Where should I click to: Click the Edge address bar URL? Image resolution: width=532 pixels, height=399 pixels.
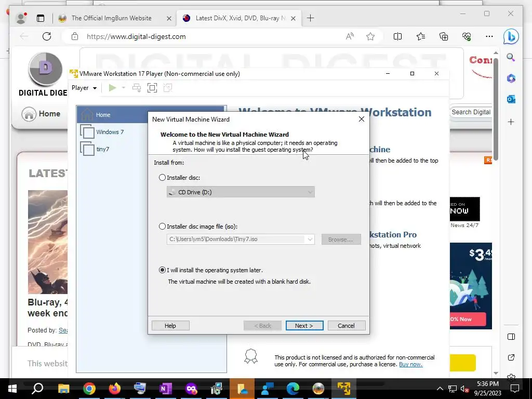pos(136,37)
